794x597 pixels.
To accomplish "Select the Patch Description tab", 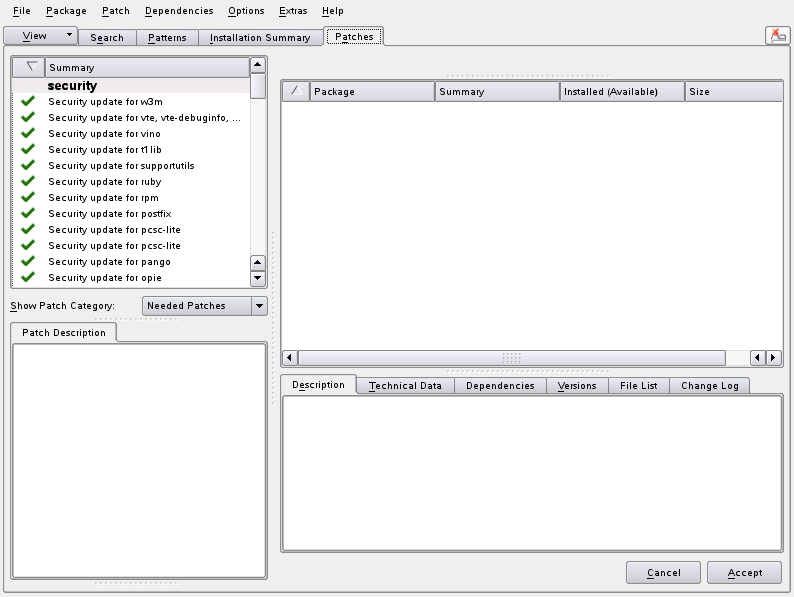I will click(64, 333).
